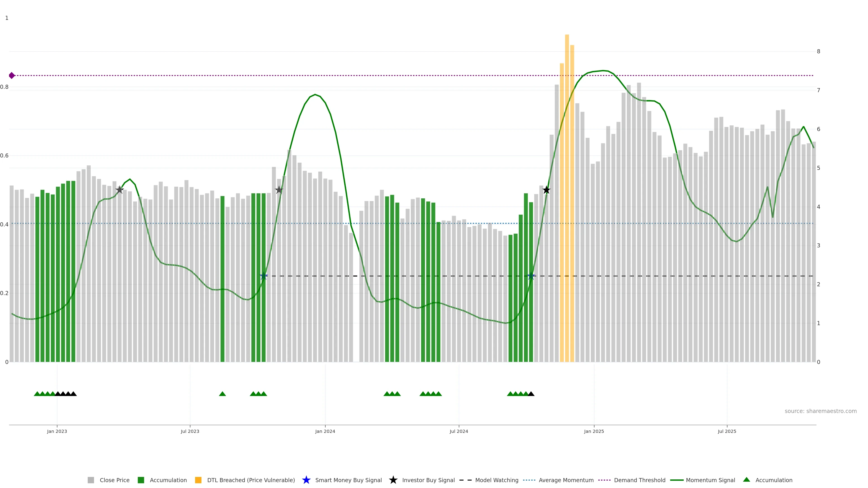
Task: Click the green Accumulation square legend swatch
Action: (x=141, y=480)
